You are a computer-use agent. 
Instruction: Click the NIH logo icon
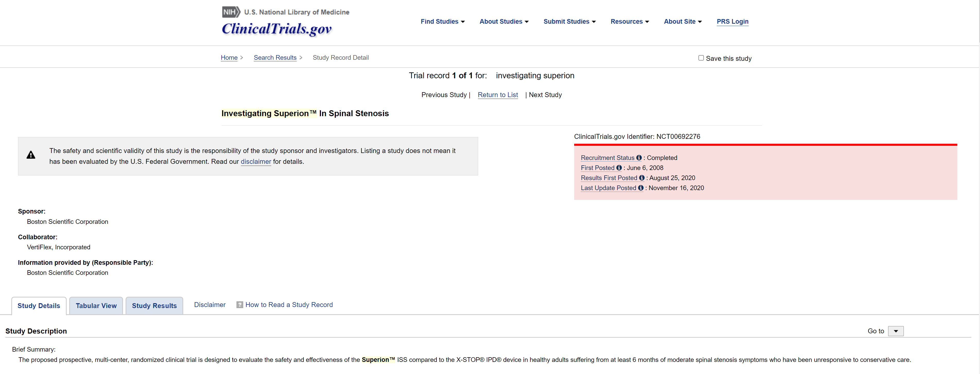pyautogui.click(x=231, y=12)
